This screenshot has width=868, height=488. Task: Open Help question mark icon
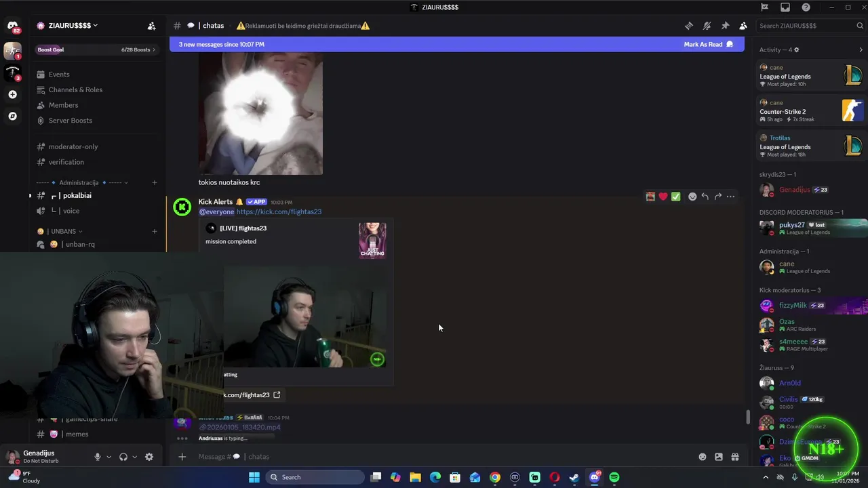tap(806, 7)
